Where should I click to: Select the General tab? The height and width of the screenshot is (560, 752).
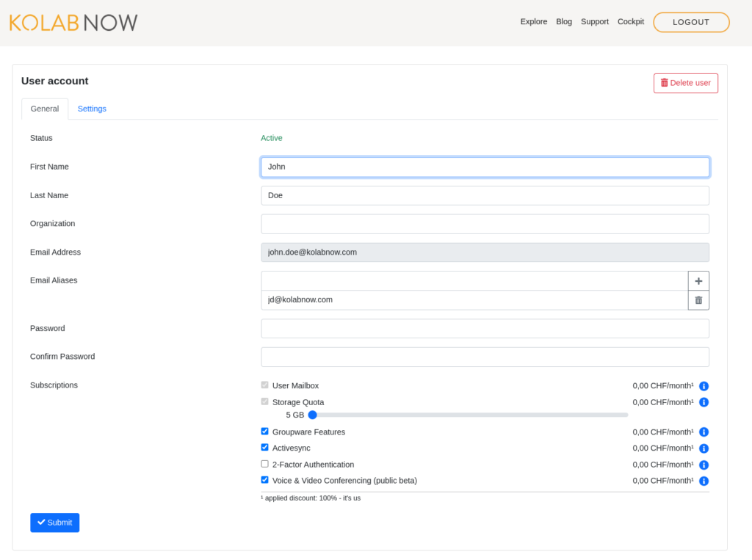pos(45,109)
